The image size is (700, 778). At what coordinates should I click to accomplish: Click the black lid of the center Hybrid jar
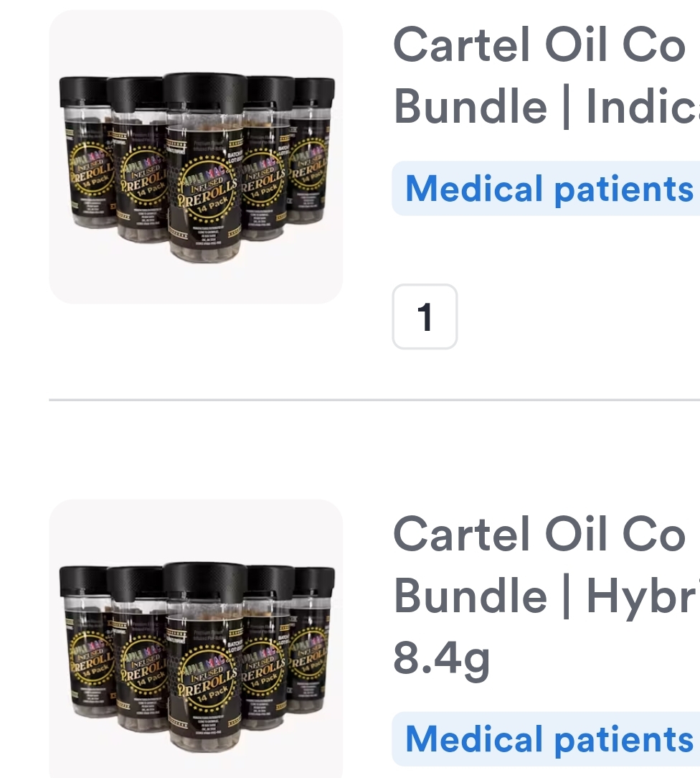(205, 583)
